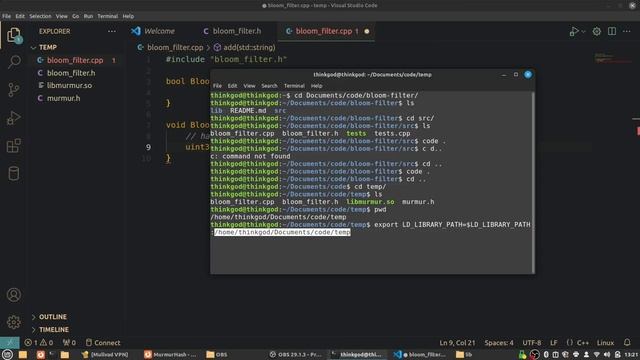Open the Source Control view
The image size is (640, 360).
[14, 89]
